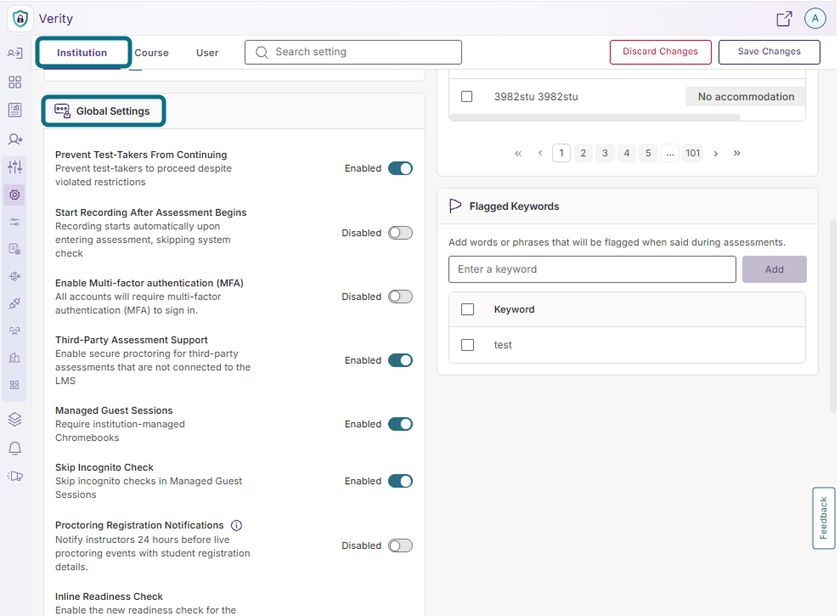Focus the Search setting field

(x=353, y=52)
